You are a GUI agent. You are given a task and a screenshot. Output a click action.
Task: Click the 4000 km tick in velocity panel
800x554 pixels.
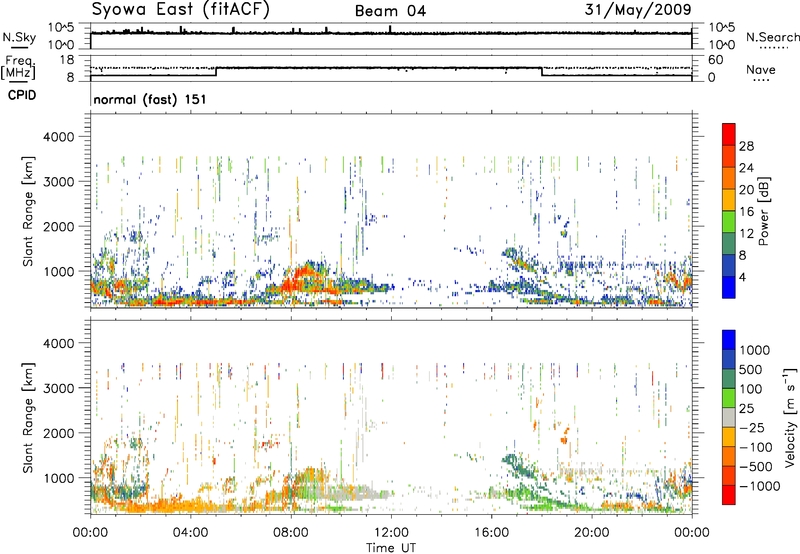(58, 343)
